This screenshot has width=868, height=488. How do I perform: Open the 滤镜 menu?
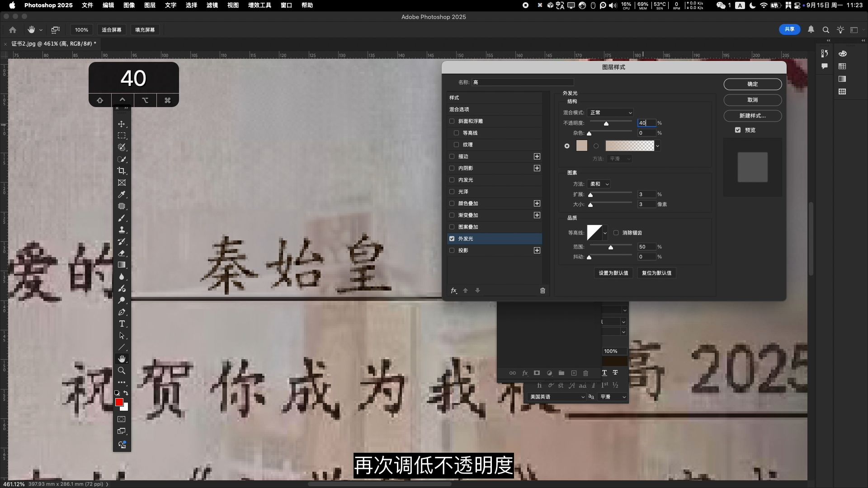pyautogui.click(x=212, y=5)
